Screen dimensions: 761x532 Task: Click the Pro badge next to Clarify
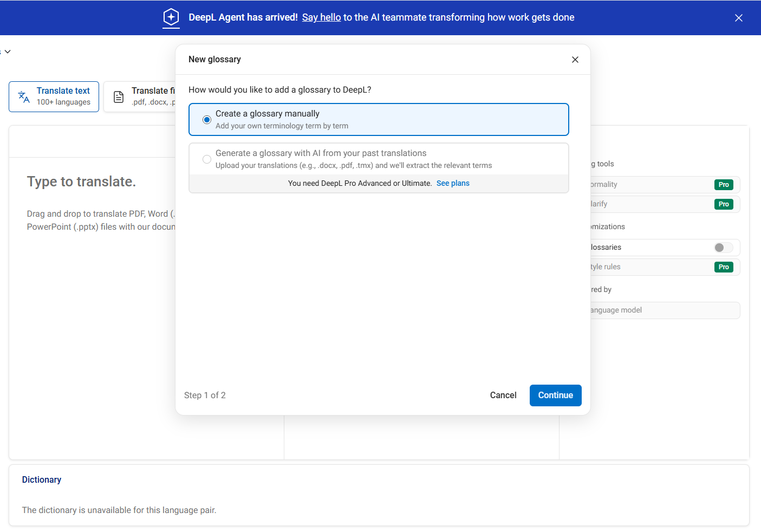(723, 204)
